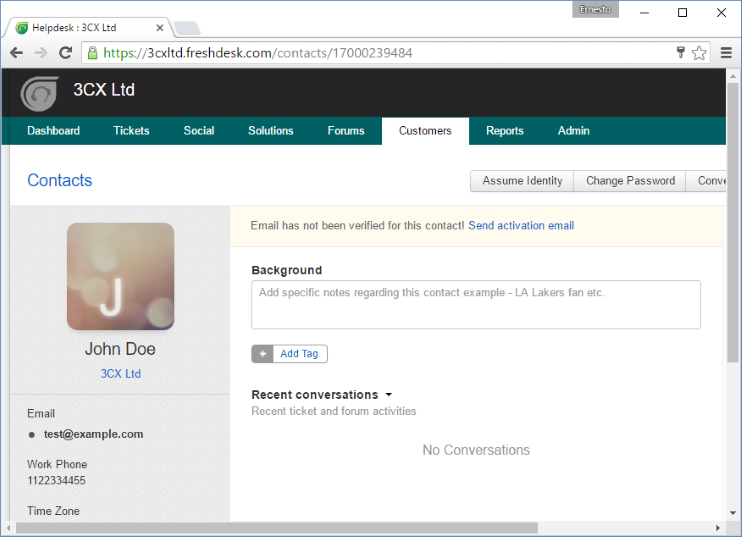This screenshot has height=537, width=742.
Task: Click the address bar URL
Action: (x=258, y=53)
